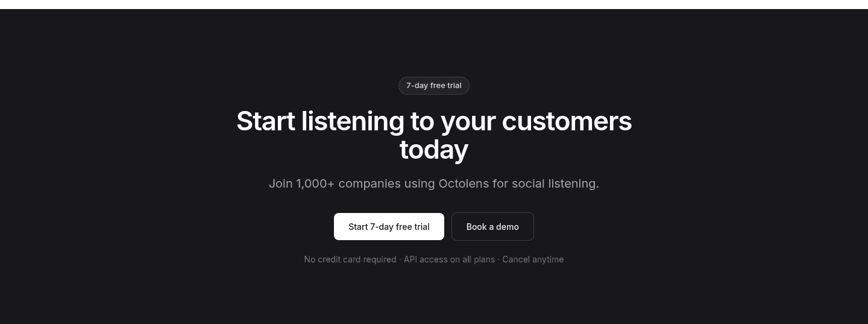The height and width of the screenshot is (324, 868).
Task: Click the word "Join" in the subheading
Action: pos(280,183)
